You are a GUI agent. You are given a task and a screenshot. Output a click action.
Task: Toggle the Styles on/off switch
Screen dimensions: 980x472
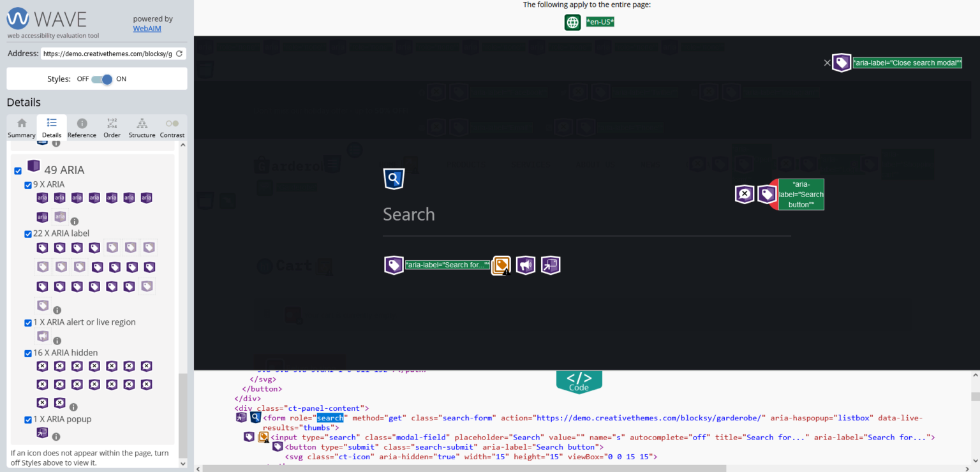click(101, 79)
